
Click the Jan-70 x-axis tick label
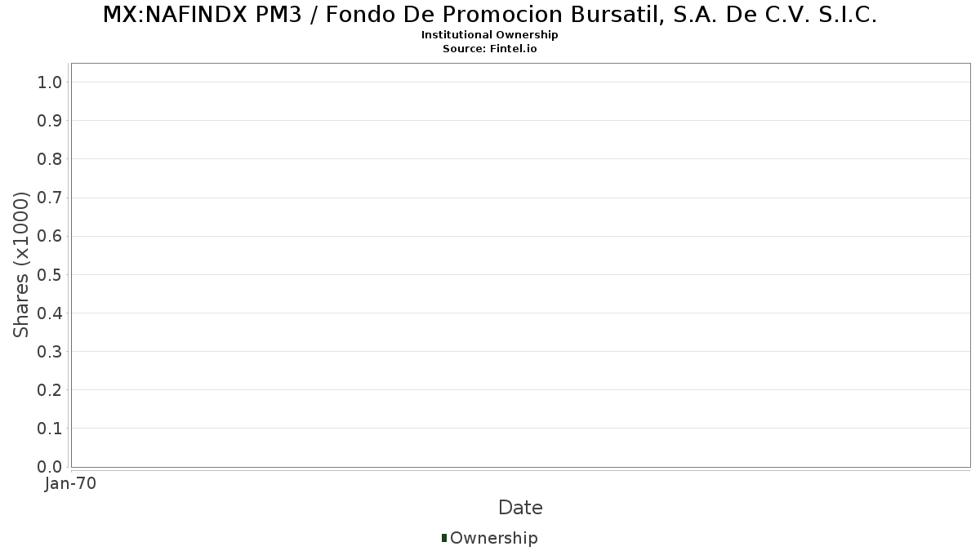coord(71,484)
